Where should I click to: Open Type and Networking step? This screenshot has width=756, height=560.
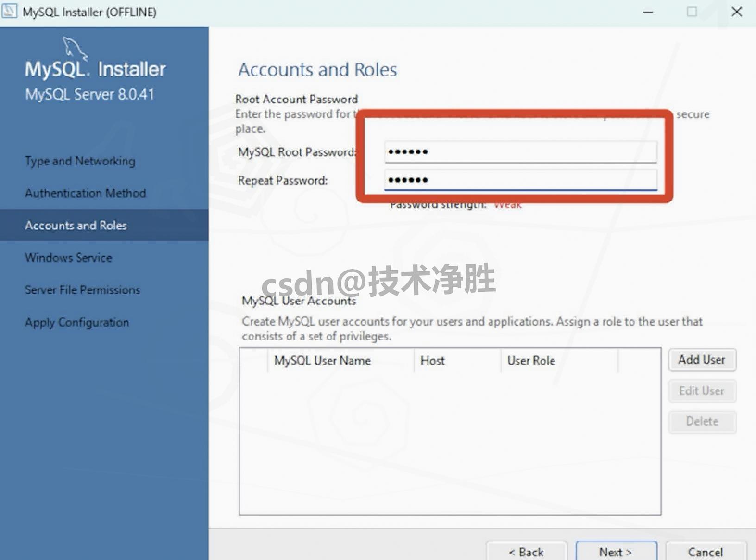coord(80,161)
